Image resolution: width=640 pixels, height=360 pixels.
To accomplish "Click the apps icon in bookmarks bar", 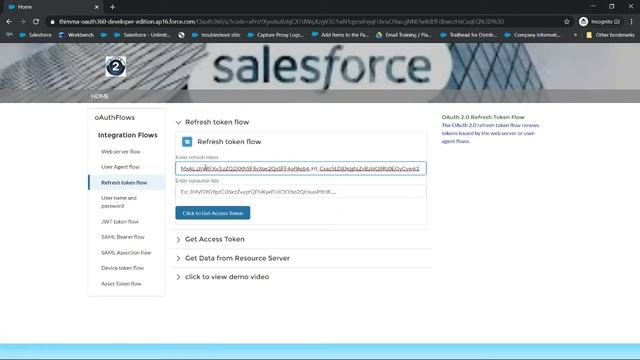I will pos(9,35).
